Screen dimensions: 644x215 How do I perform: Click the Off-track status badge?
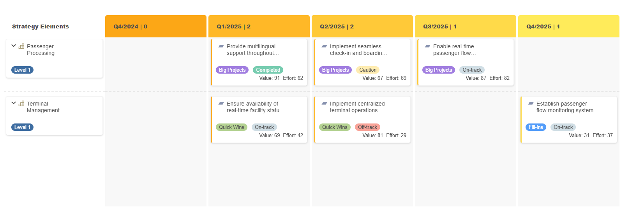click(367, 127)
